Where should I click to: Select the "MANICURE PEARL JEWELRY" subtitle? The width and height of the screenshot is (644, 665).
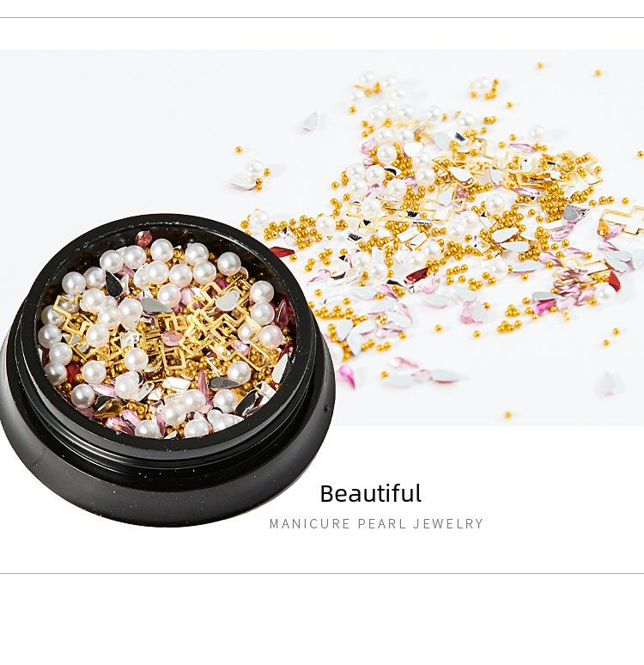pyautogui.click(x=376, y=524)
